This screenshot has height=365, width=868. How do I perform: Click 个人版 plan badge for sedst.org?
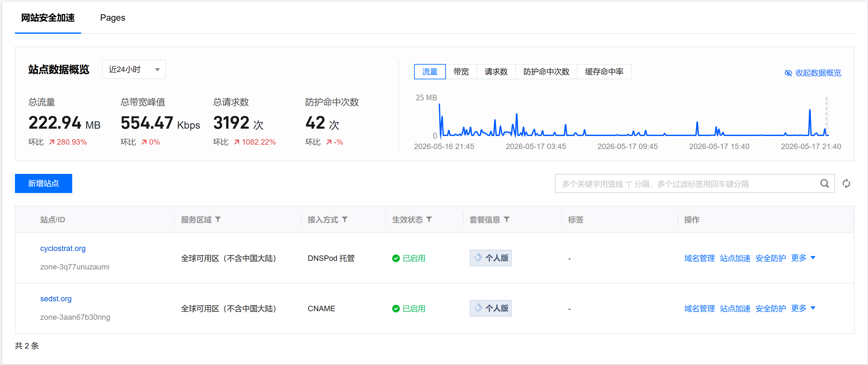(x=490, y=308)
